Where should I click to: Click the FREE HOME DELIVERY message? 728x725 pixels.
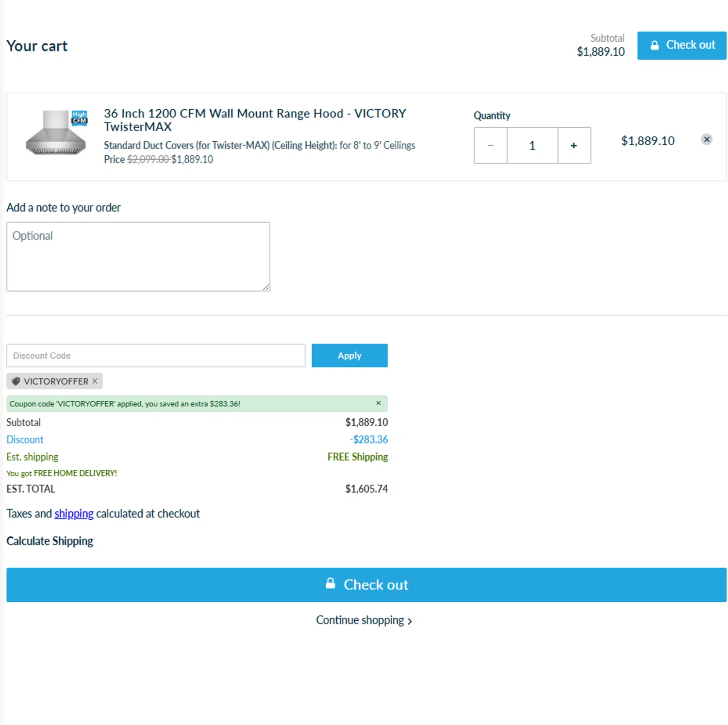pos(62,473)
